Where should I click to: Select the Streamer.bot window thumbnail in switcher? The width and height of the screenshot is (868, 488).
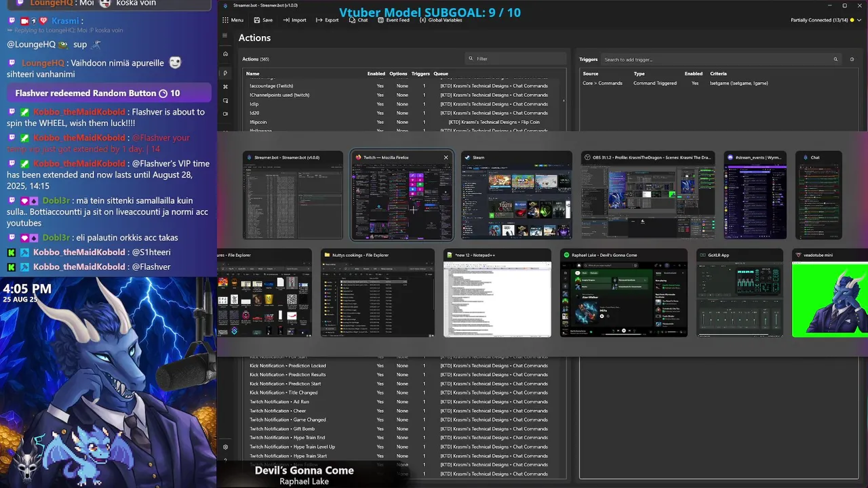tap(293, 195)
